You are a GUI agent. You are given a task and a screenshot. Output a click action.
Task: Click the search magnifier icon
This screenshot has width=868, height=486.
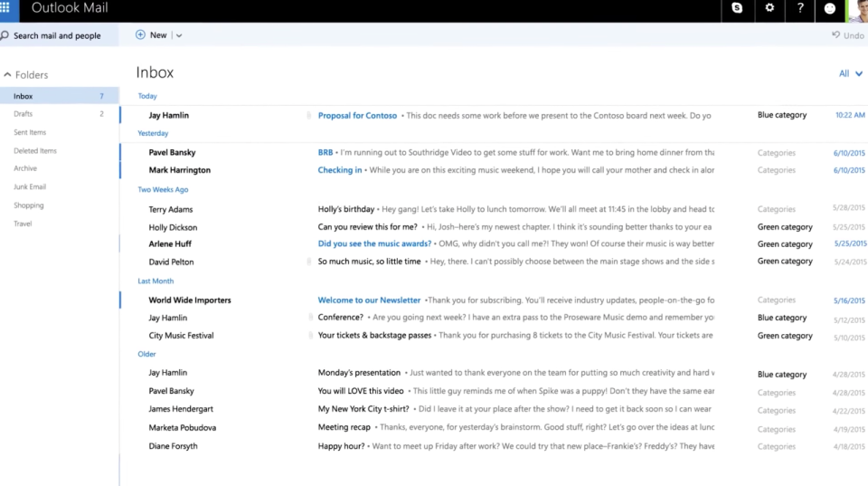(5, 36)
